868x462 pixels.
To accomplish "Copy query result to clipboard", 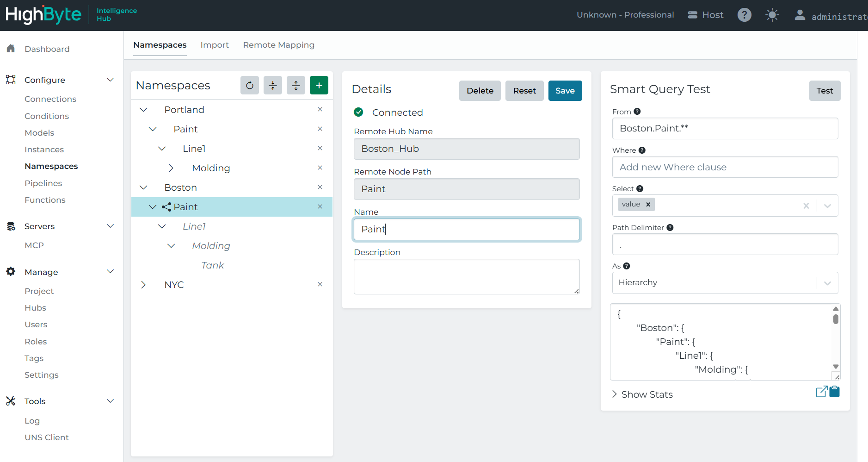I will (835, 392).
